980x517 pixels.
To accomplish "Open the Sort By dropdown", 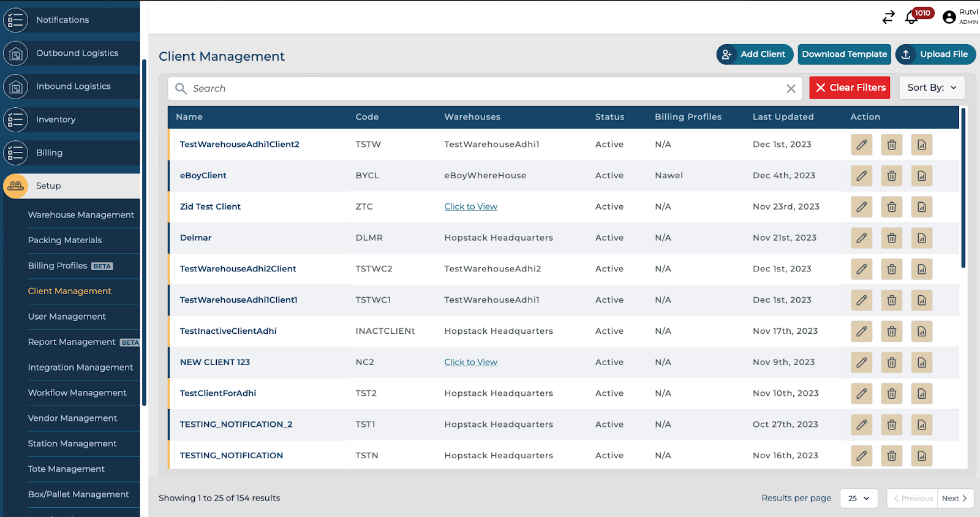I will 932,88.
